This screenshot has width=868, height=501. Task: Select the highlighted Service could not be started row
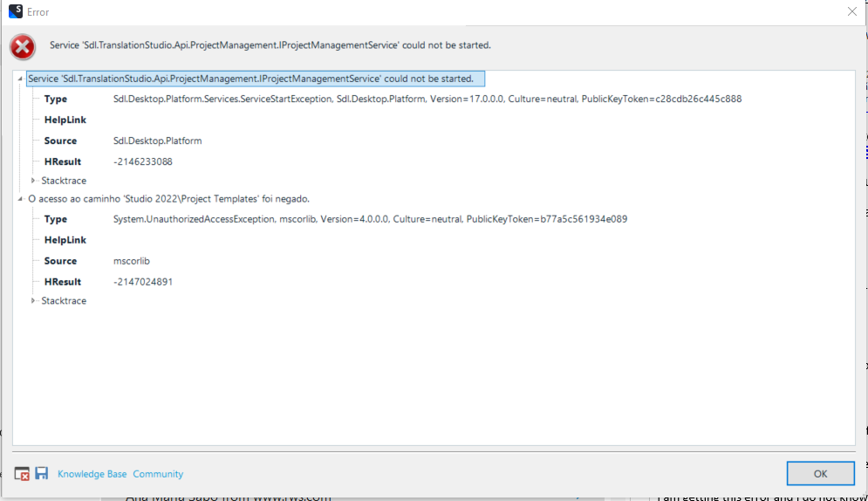(256, 79)
